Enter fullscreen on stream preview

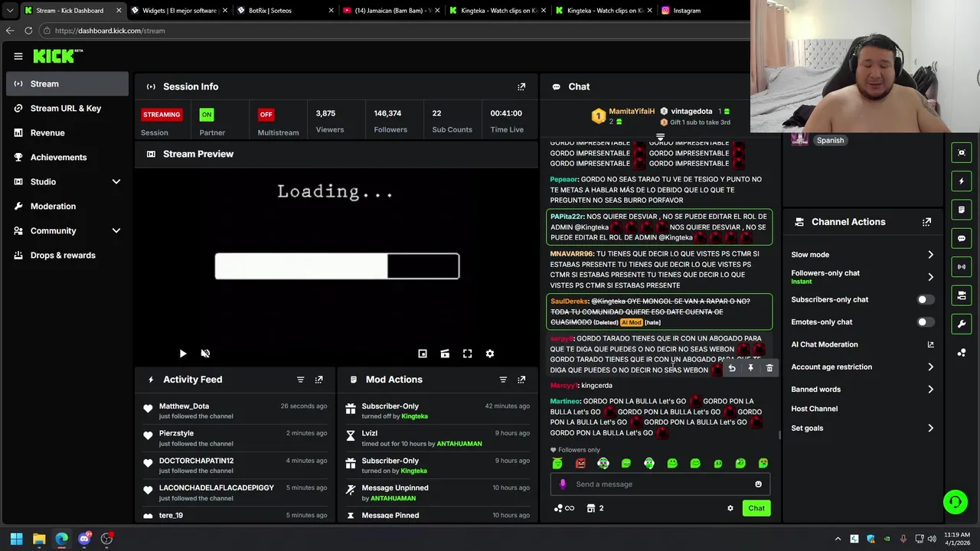467,354
